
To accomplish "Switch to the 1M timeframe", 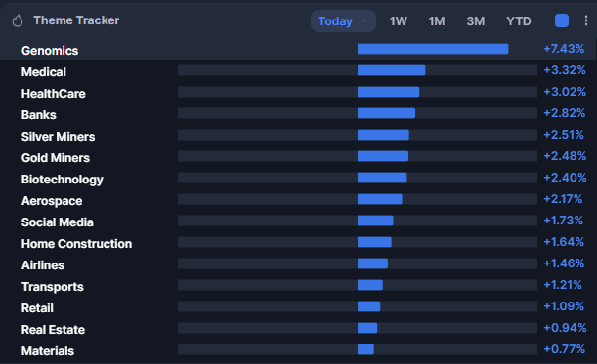I will (437, 21).
